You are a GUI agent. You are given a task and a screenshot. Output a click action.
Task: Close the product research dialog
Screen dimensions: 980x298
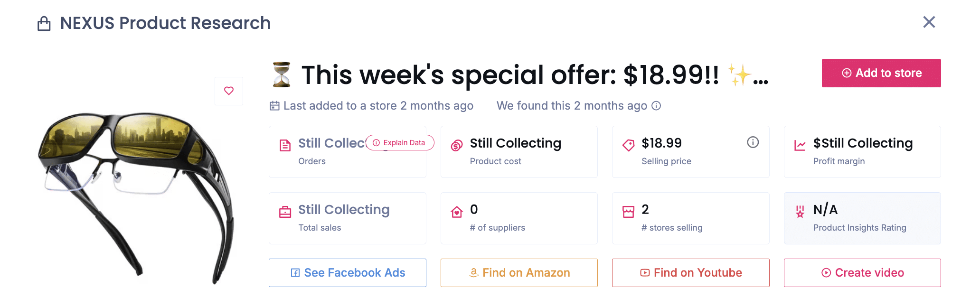[x=929, y=22]
